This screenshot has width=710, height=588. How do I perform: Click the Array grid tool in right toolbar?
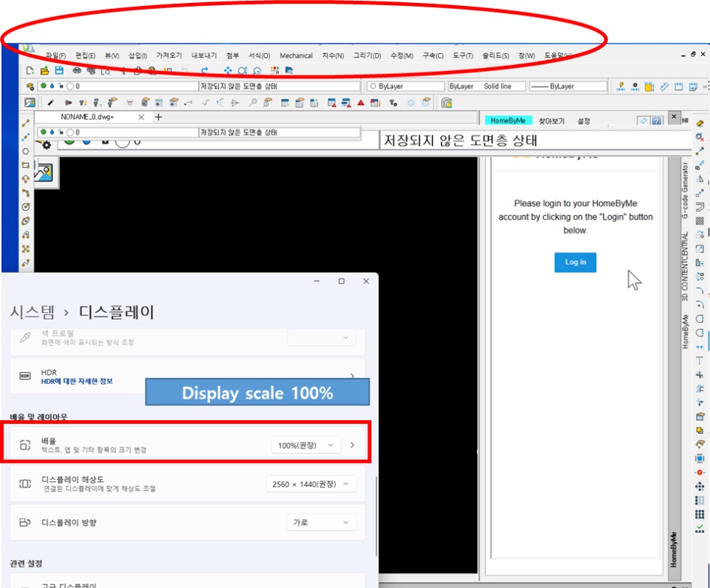pyautogui.click(x=700, y=220)
